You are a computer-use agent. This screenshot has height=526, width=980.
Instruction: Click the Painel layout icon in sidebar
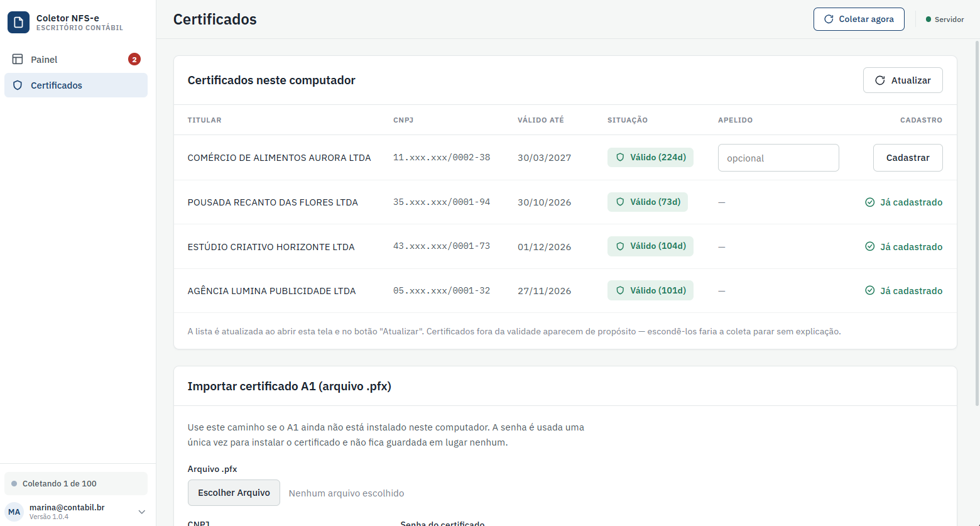[18, 59]
